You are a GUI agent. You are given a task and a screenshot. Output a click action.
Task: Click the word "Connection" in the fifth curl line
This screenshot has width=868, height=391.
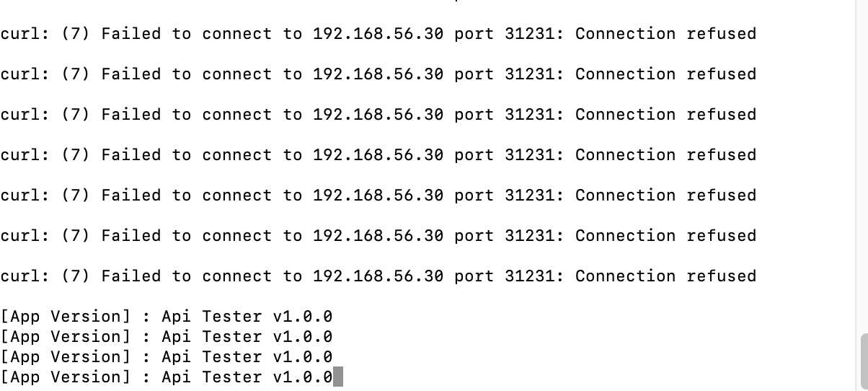coord(625,195)
